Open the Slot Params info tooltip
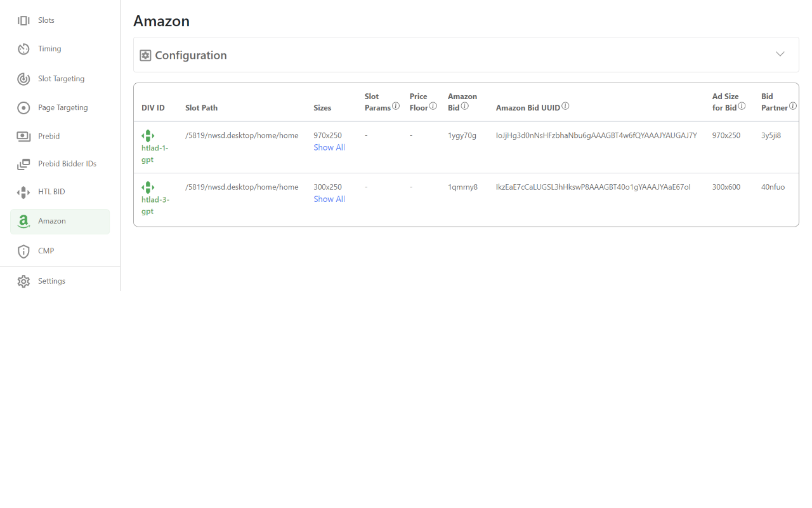Screen dimensions: 812x508 click(x=396, y=106)
